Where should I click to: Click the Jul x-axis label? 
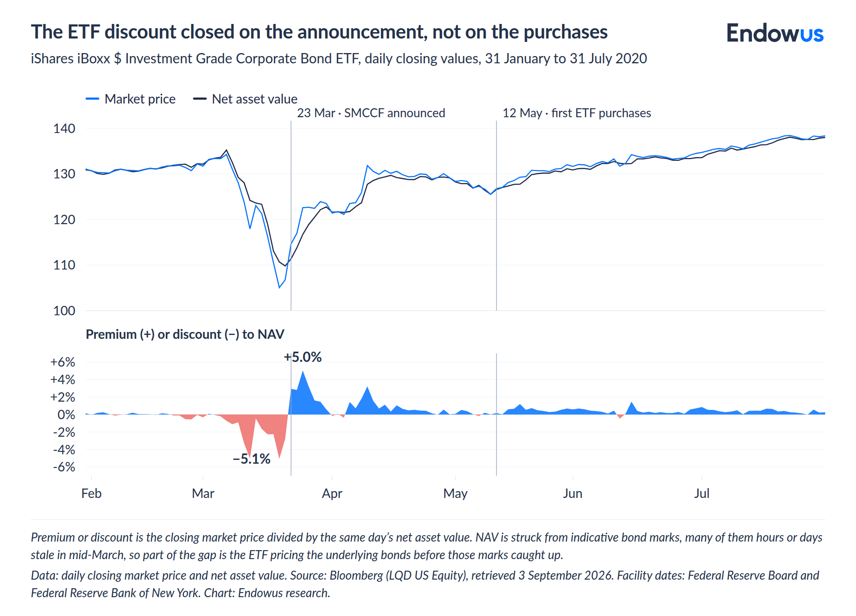coord(702,493)
